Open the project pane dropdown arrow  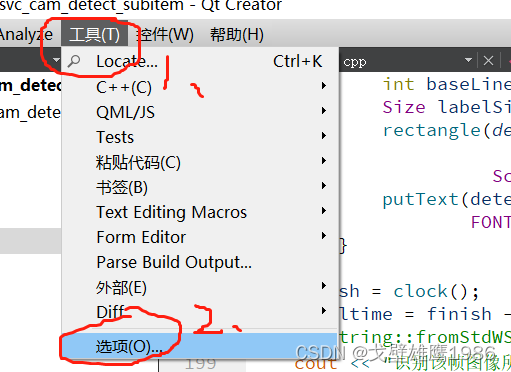[56, 60]
